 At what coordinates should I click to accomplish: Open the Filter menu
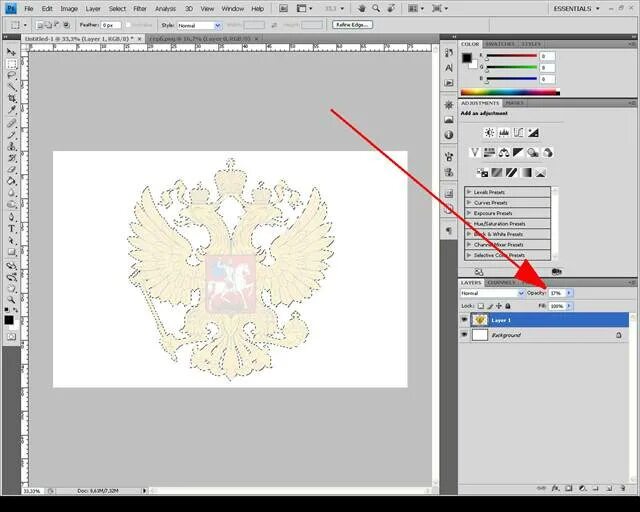coord(140,9)
